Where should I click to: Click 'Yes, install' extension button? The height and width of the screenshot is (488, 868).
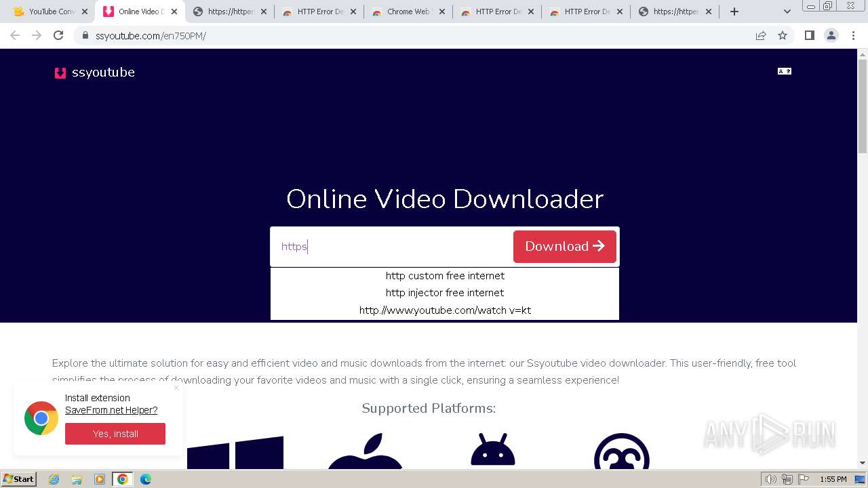(115, 434)
